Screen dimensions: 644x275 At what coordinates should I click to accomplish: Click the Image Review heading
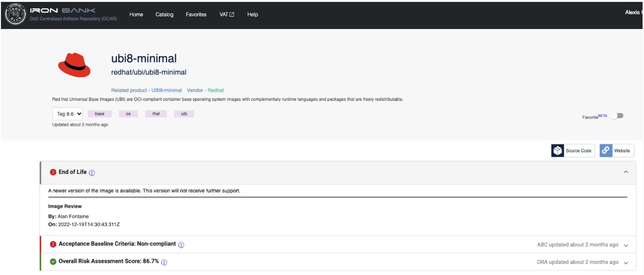pos(65,206)
